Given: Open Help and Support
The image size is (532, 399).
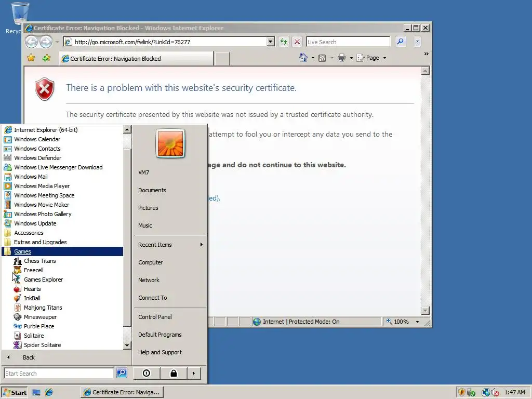Looking at the screenshot, I should pos(160,352).
